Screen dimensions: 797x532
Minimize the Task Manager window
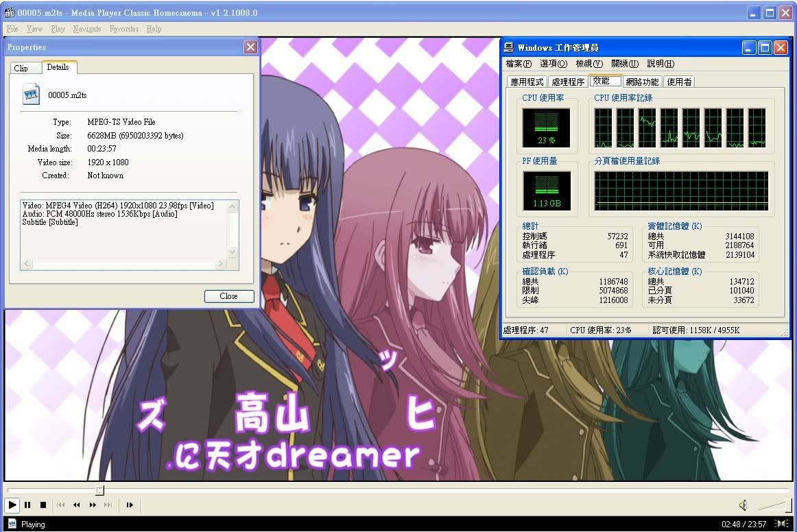pos(749,48)
